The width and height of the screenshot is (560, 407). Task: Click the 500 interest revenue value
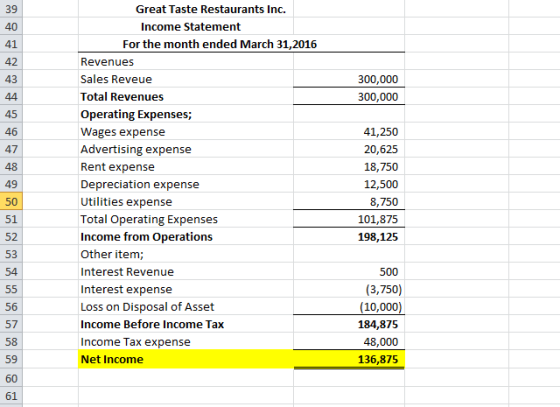click(x=349, y=271)
